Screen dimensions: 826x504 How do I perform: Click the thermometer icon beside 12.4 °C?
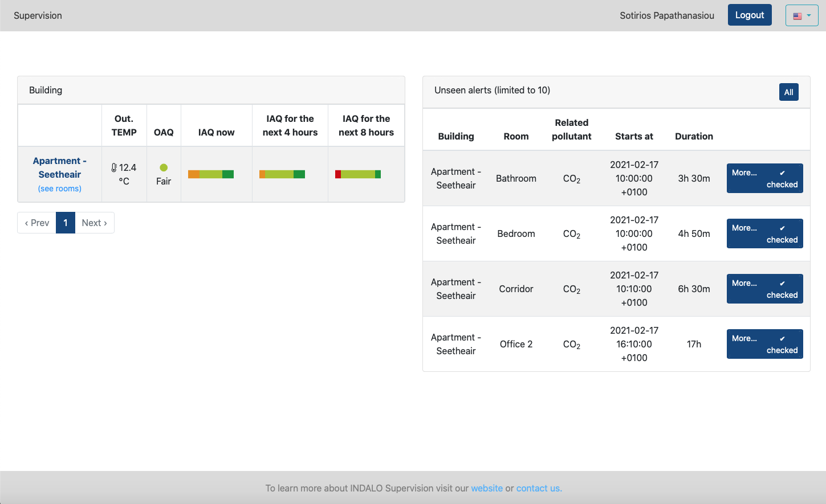click(114, 167)
